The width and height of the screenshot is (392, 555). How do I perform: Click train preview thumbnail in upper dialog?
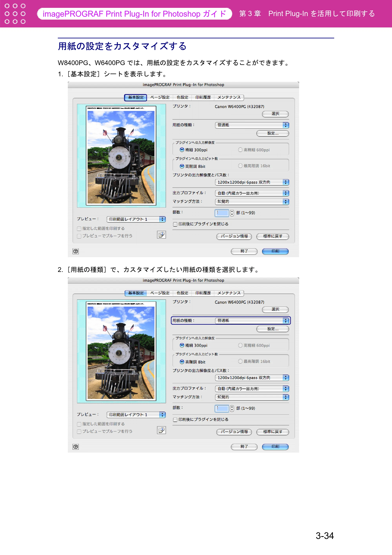coord(121,156)
